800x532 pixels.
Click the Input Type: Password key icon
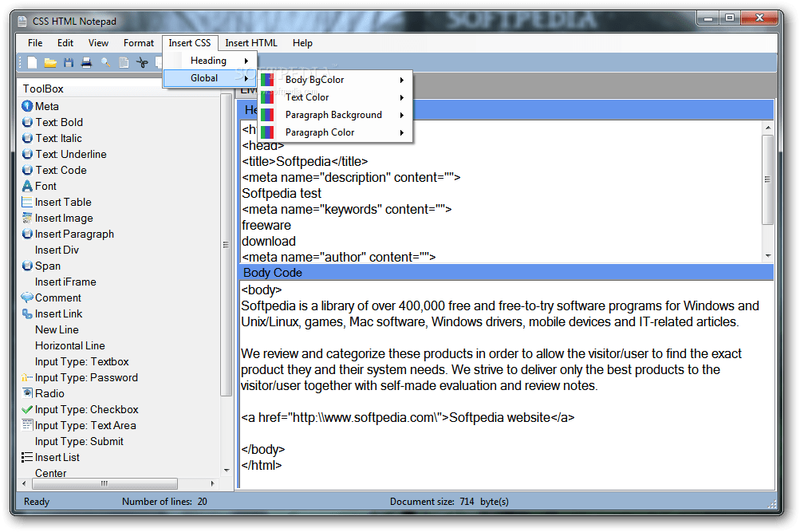pyautogui.click(x=28, y=377)
